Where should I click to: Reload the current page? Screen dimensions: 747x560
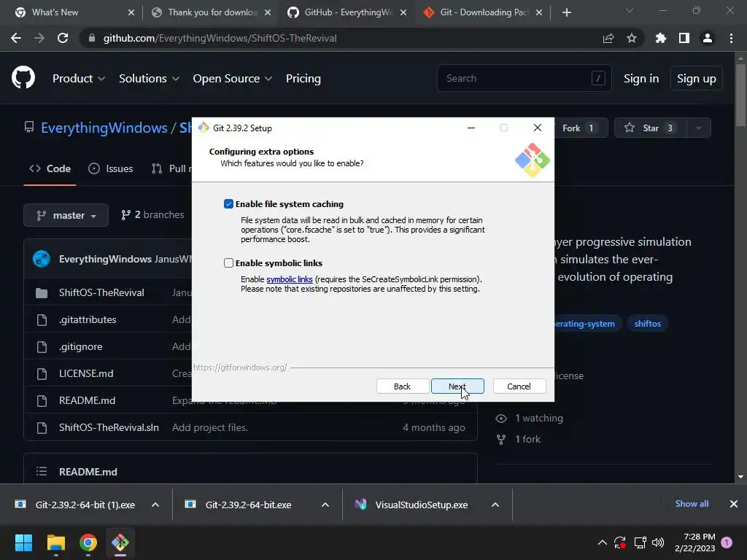(63, 38)
